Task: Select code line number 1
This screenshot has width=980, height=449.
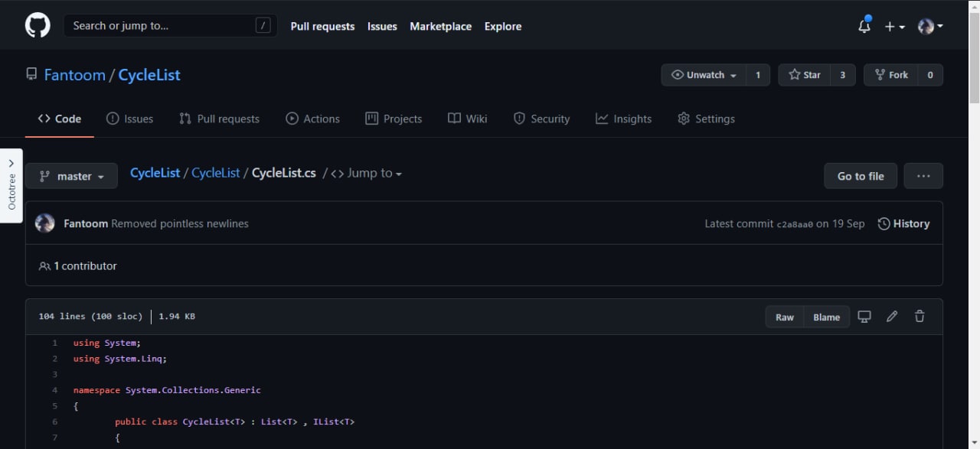Action: [x=54, y=343]
